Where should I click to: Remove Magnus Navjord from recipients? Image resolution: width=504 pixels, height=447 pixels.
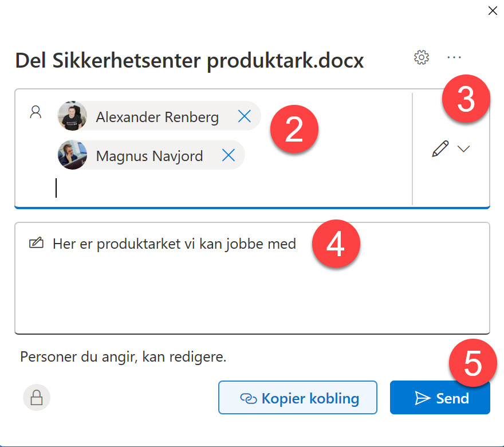pos(229,155)
